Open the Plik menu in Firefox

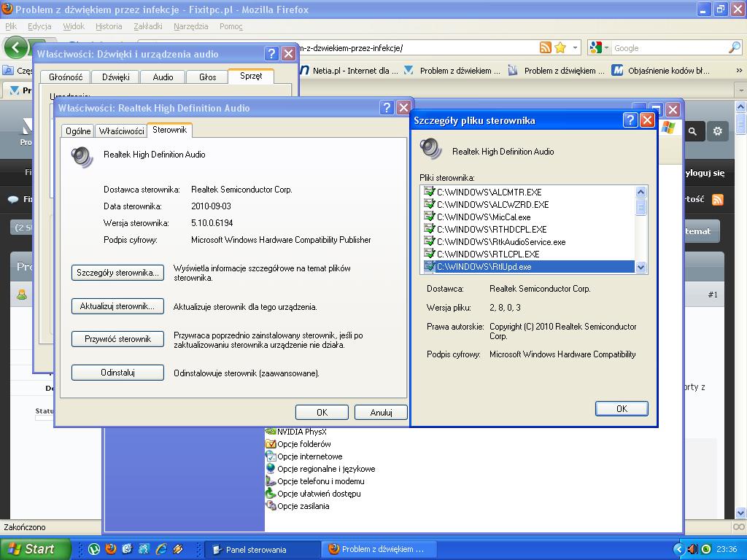coord(11,26)
